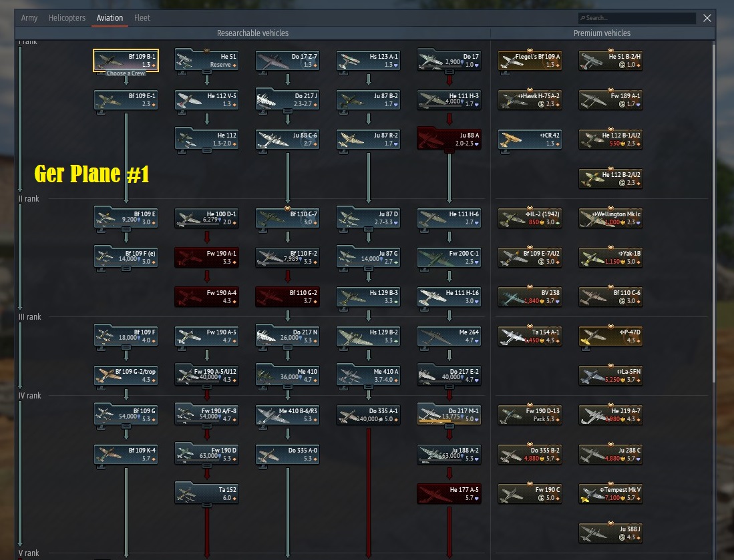Open the Fleet tech tree
Image resolution: width=734 pixels, height=560 pixels.
pos(142,18)
